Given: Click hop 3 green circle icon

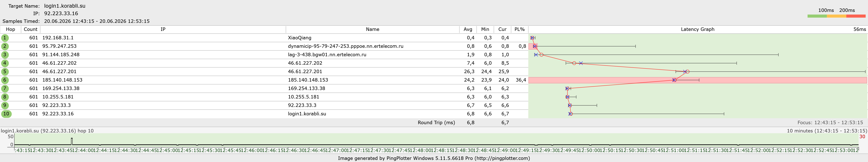Looking at the screenshot, I should pyautogui.click(x=5, y=55).
